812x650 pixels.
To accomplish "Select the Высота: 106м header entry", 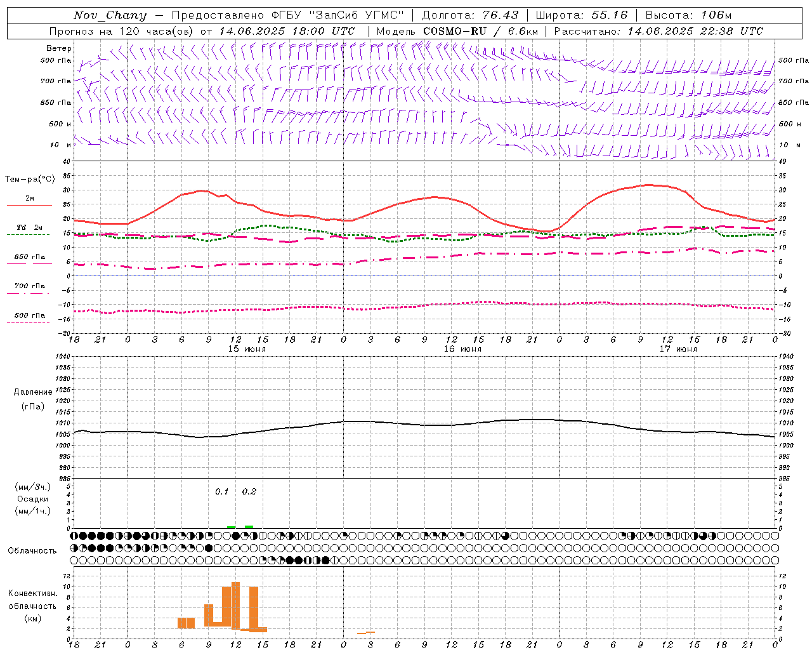I will pyautogui.click(x=688, y=15).
